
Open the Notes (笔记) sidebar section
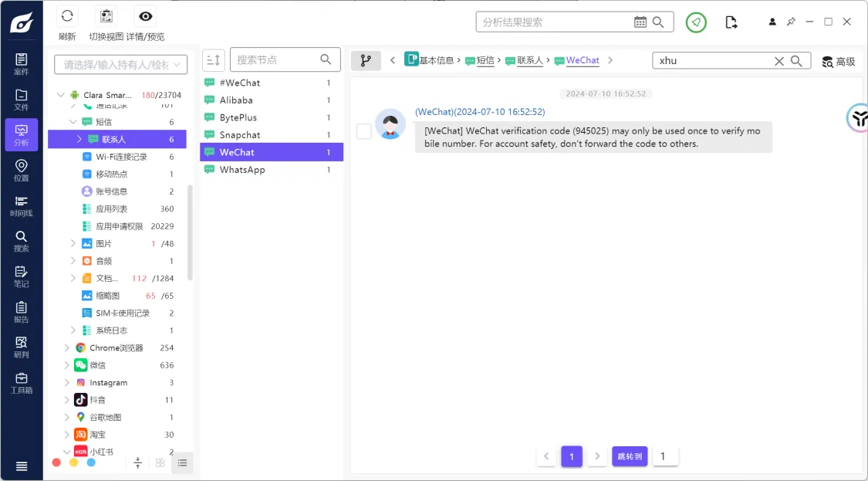point(21,276)
